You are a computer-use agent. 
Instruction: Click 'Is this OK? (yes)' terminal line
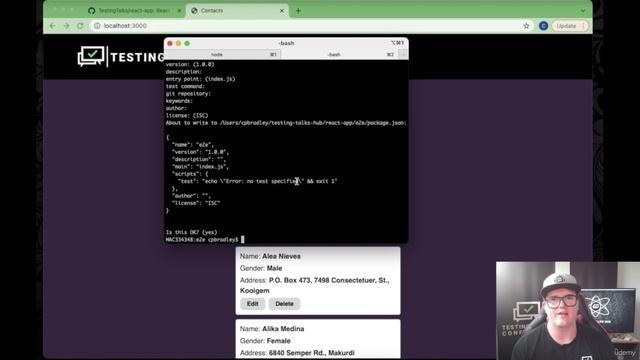tap(191, 232)
